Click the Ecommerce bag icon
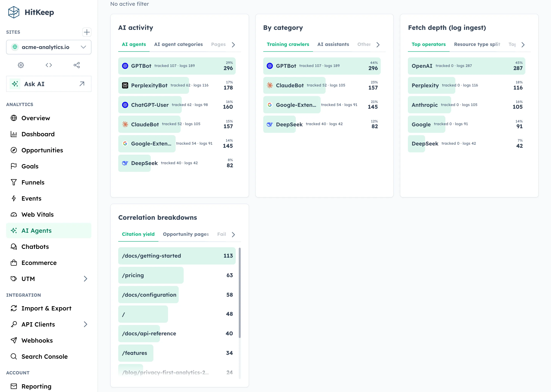This screenshot has width=551, height=392. (x=14, y=263)
